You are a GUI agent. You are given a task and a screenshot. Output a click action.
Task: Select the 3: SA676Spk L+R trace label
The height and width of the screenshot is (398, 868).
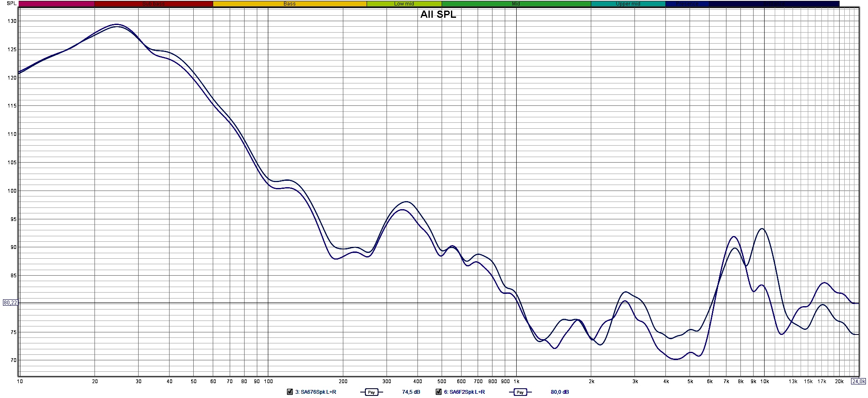316,392
